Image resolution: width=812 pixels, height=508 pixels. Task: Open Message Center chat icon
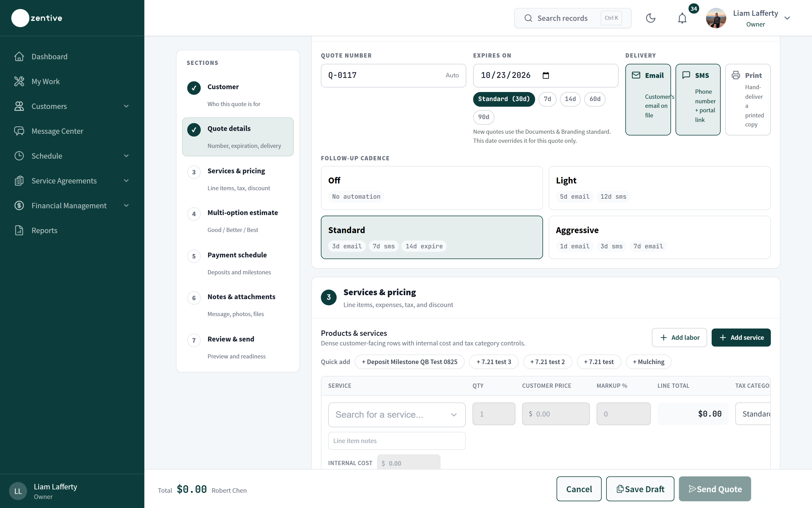click(19, 131)
